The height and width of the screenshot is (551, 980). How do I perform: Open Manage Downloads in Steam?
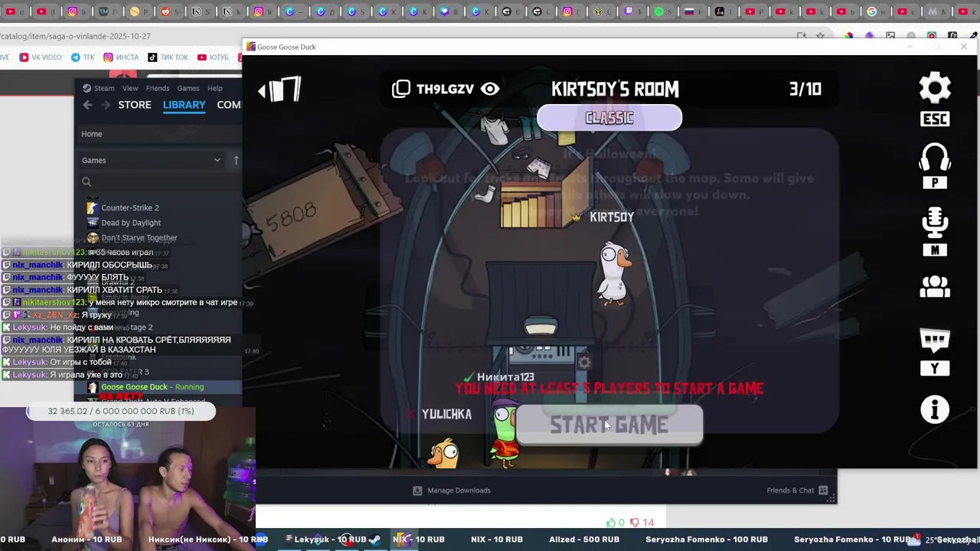pos(452,491)
